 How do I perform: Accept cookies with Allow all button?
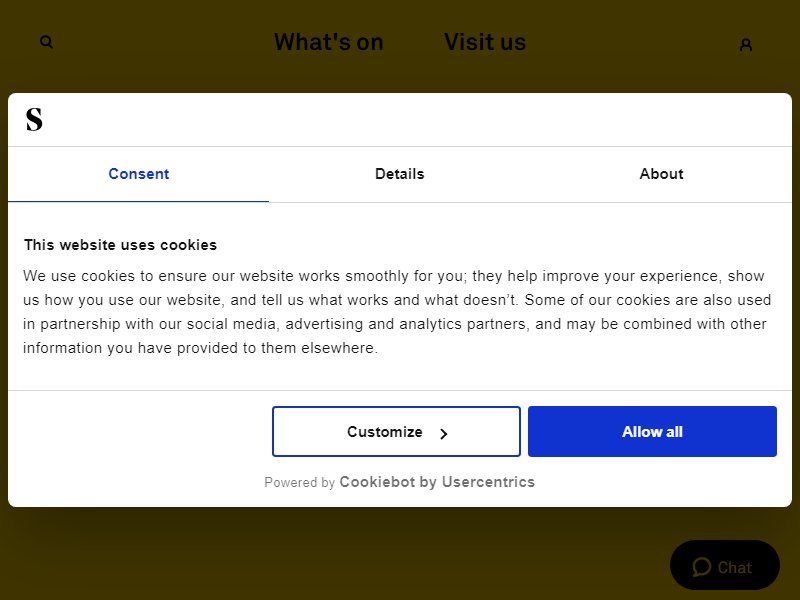pos(652,432)
